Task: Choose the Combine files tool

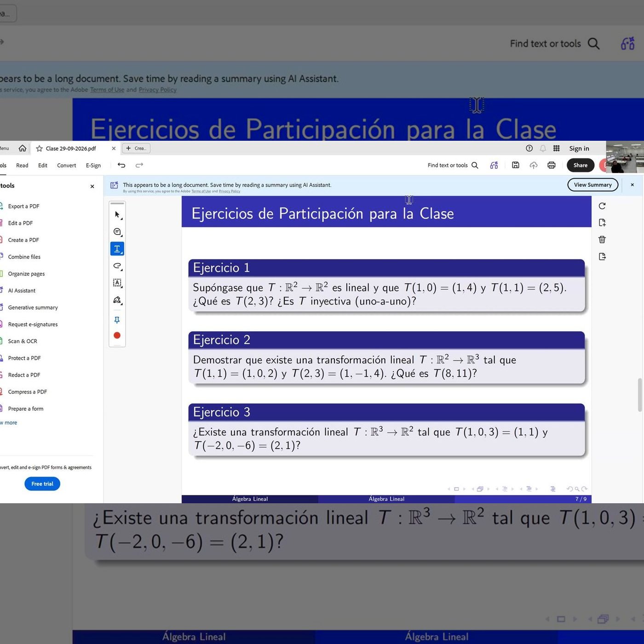Action: (24, 257)
